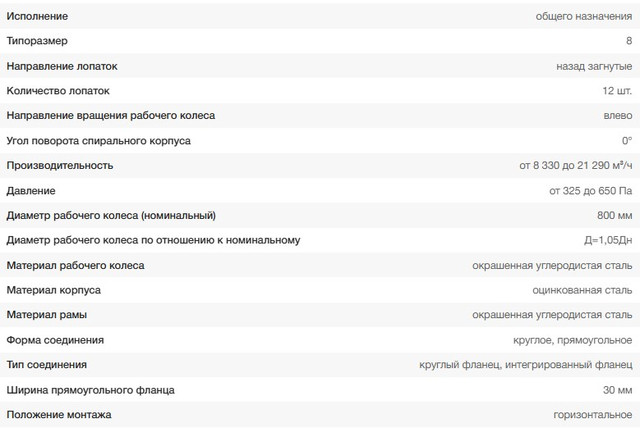Screen dimensions: 640x428
Task: Click the '800 мм' diameter value
Action: pos(614,215)
